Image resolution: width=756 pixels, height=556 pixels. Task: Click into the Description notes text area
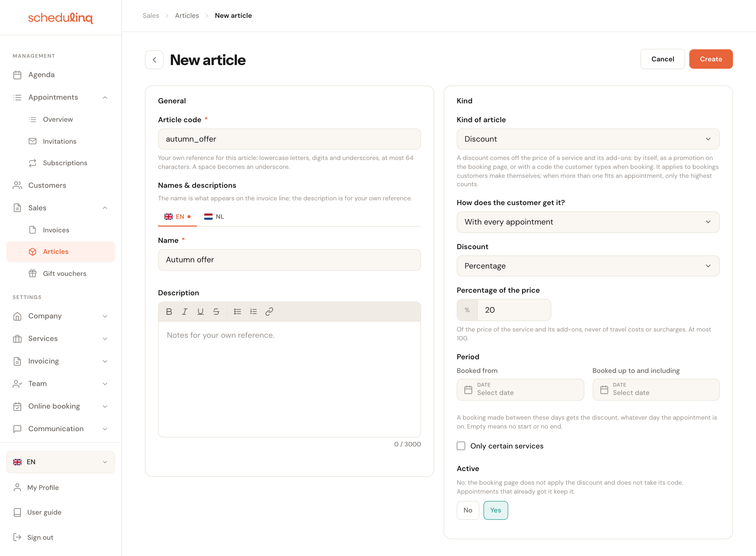click(289, 379)
